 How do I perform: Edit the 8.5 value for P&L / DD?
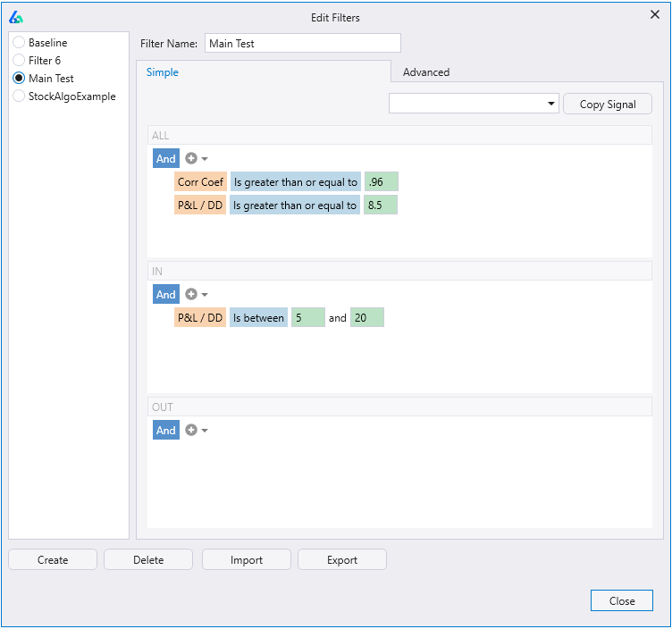coord(381,205)
